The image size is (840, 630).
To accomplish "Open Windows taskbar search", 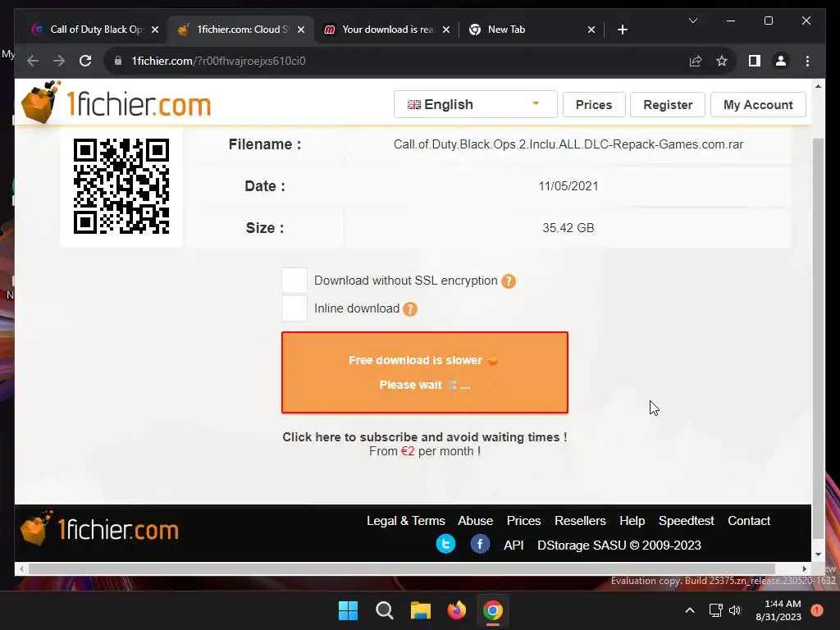I will [384, 610].
